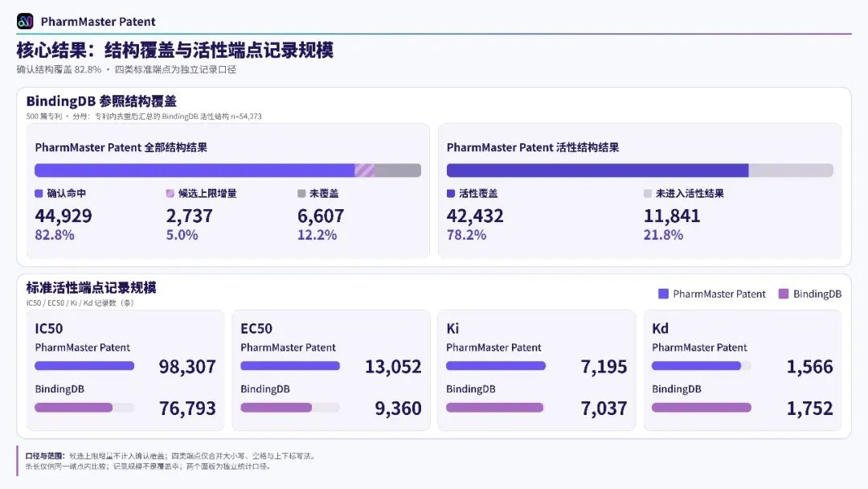This screenshot has height=489, width=868.
Task: Click the gray 未覆盖 legend square
Action: [301, 193]
